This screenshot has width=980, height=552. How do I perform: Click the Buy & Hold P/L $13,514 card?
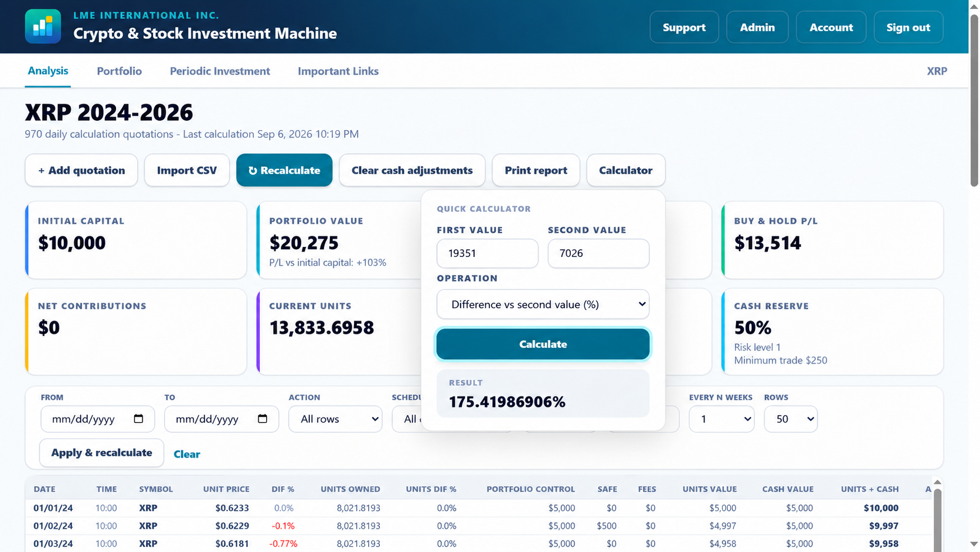[832, 240]
